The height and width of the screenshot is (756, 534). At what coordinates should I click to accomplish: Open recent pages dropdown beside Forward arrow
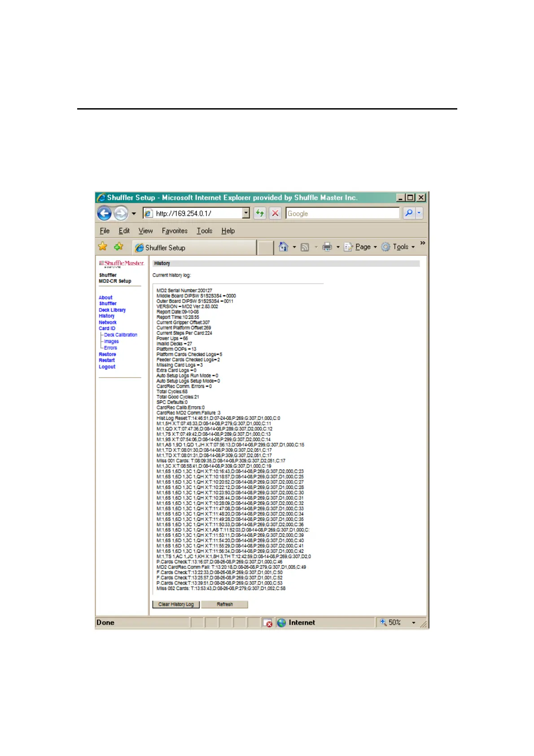tap(133, 214)
